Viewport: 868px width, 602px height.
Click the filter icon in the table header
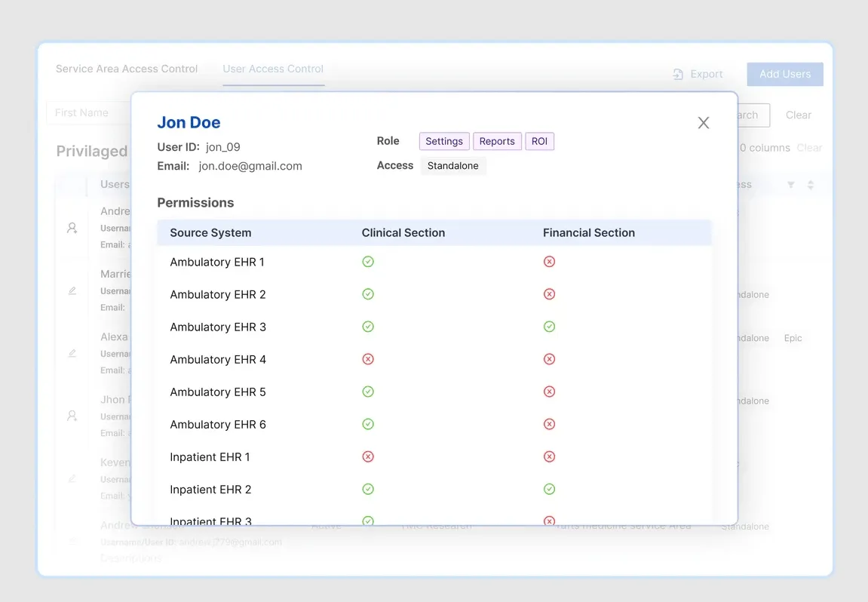click(x=790, y=185)
